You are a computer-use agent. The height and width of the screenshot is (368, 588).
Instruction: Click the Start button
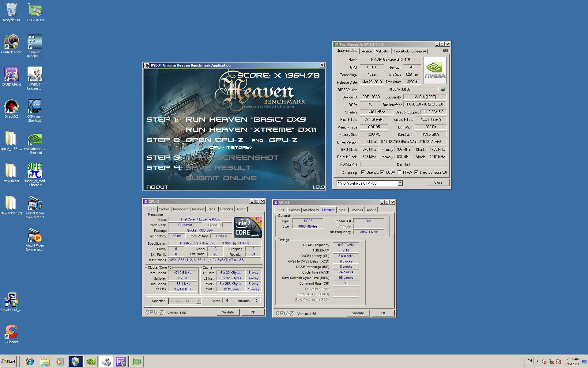tap(8, 361)
